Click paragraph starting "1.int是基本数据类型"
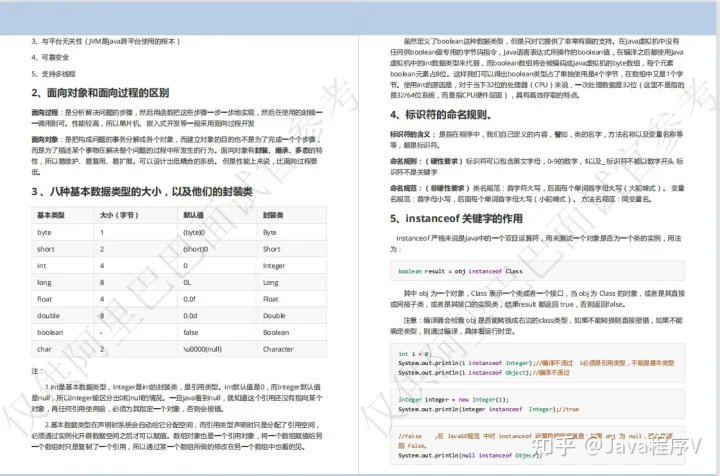 pos(177,398)
